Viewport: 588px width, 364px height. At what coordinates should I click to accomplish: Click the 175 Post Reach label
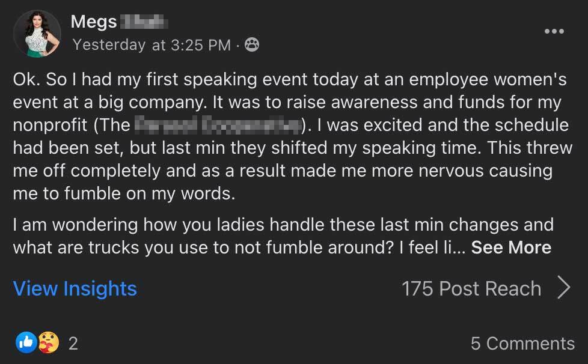coord(471,289)
